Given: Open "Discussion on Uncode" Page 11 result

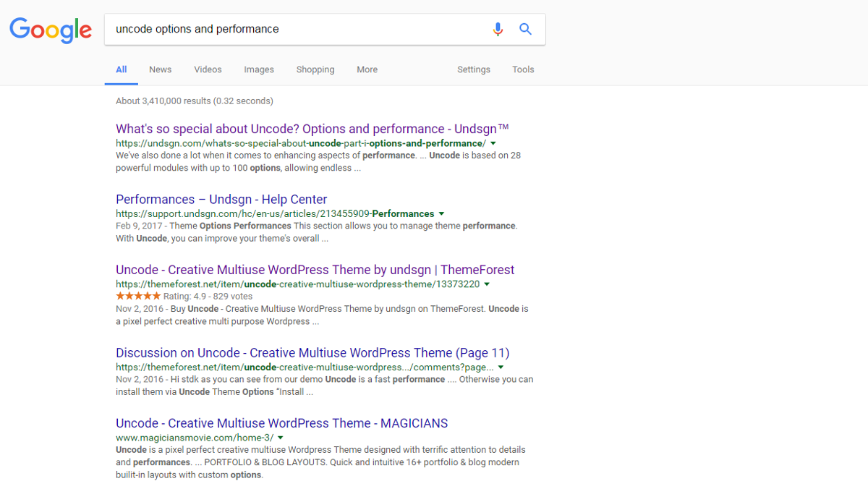Looking at the screenshot, I should click(x=312, y=353).
